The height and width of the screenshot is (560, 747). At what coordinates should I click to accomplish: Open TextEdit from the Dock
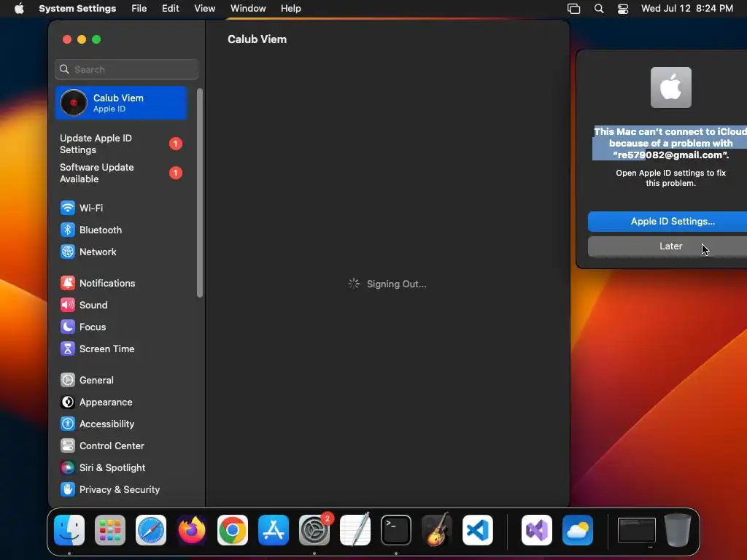pos(355,530)
